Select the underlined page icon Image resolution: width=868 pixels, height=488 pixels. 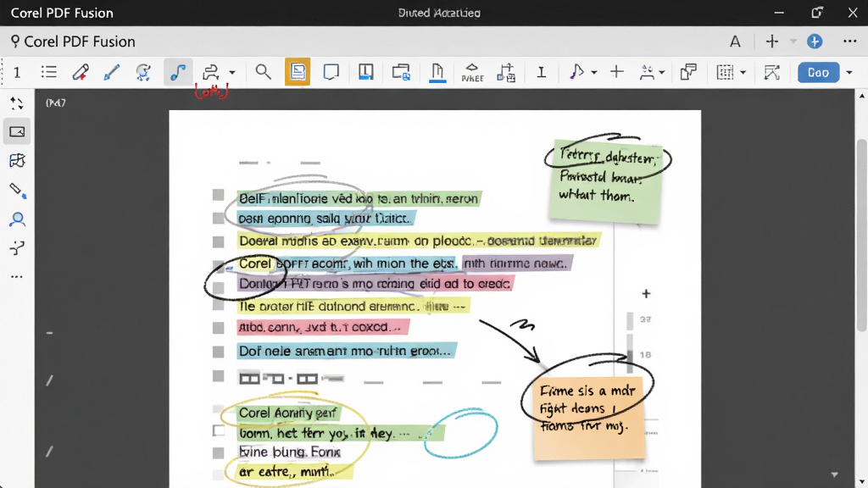437,73
